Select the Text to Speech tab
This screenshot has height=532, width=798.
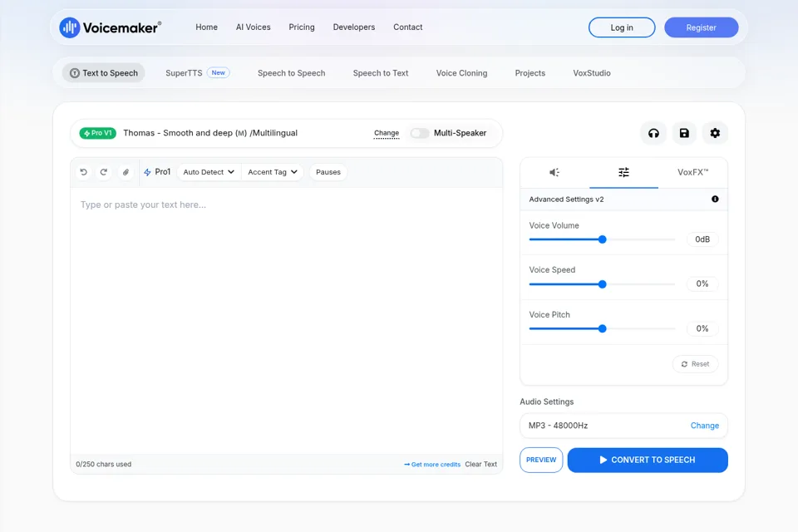tap(104, 73)
